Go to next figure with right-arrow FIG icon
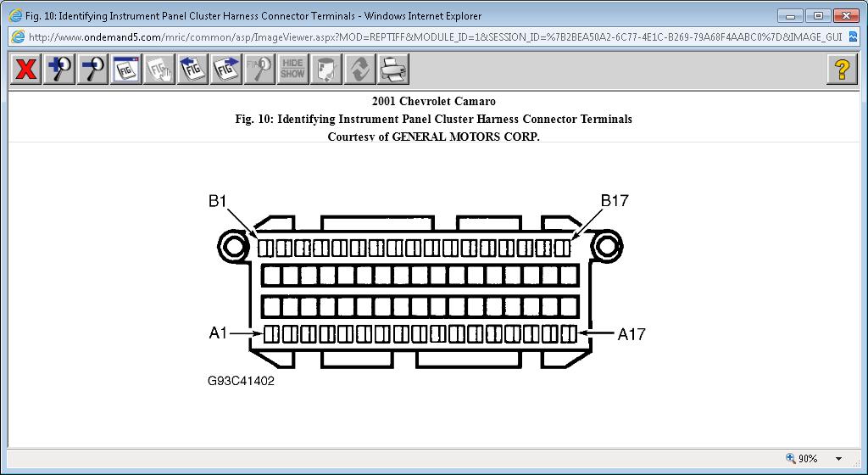 [225, 70]
